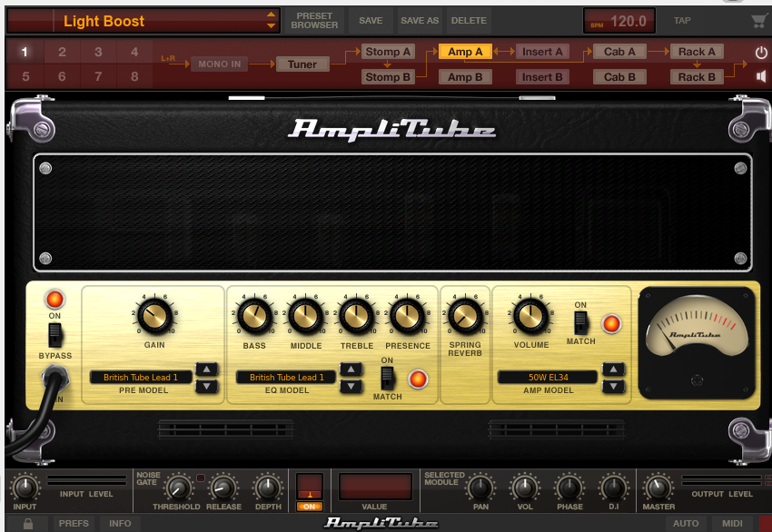Step AMP MODEL down

(x=613, y=387)
